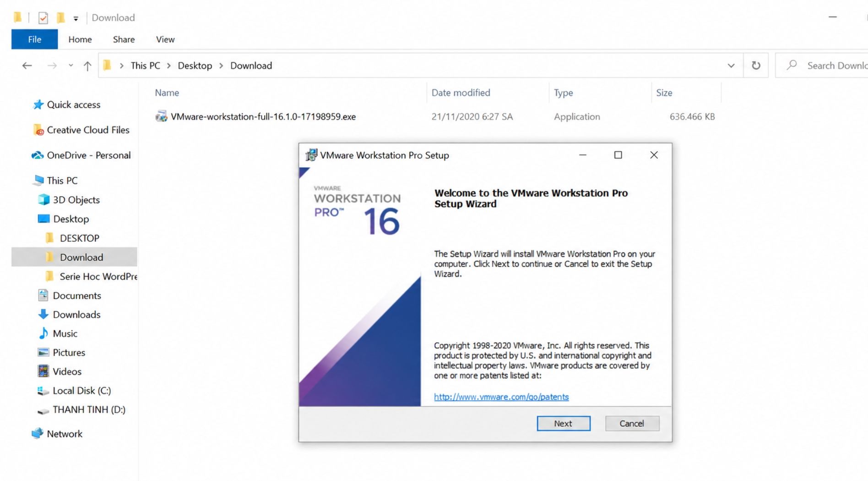
Task: Click the Local Disk C drive icon
Action: 43,391
